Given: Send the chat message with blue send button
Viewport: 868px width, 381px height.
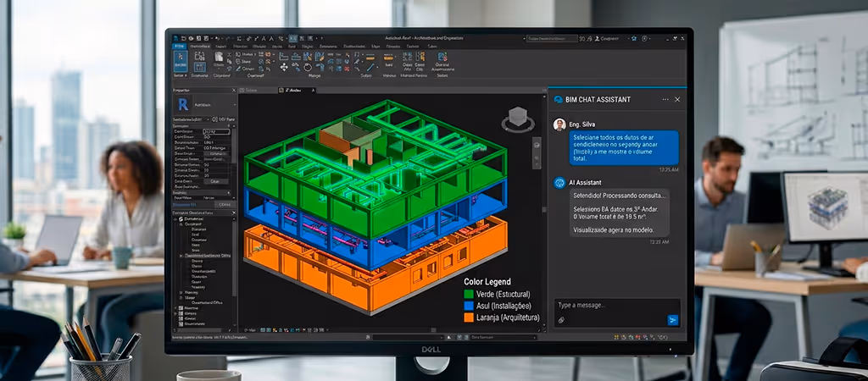Looking at the screenshot, I should click(672, 320).
